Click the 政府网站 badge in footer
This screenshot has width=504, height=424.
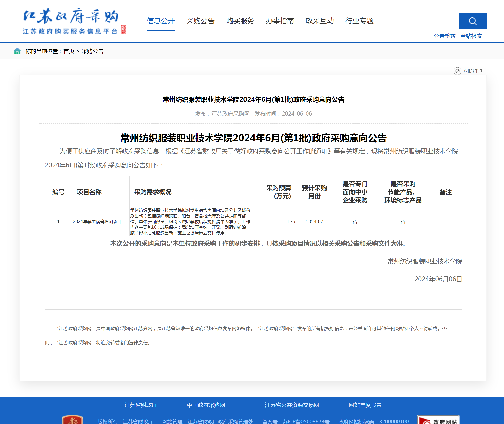[x=438, y=420]
